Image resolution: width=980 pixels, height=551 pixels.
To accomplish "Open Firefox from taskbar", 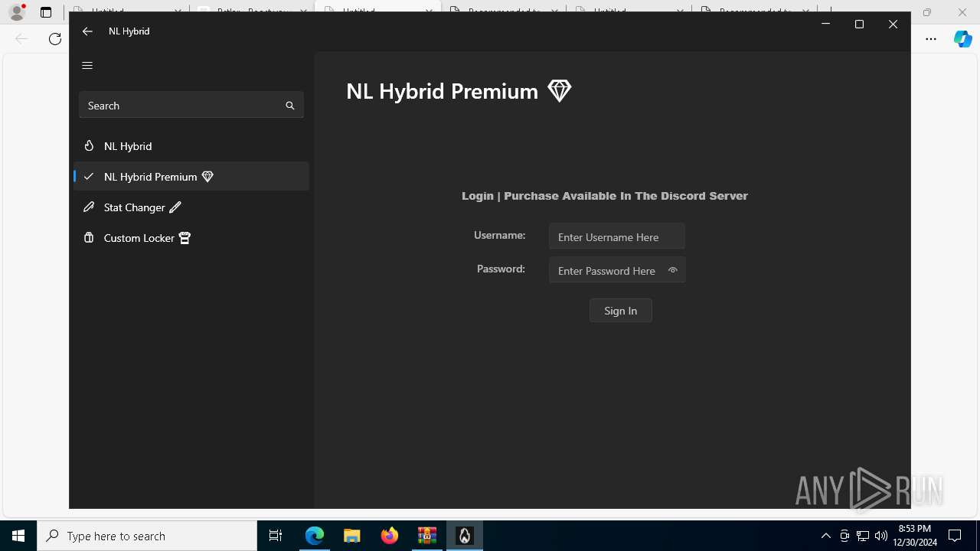I will coord(390,536).
